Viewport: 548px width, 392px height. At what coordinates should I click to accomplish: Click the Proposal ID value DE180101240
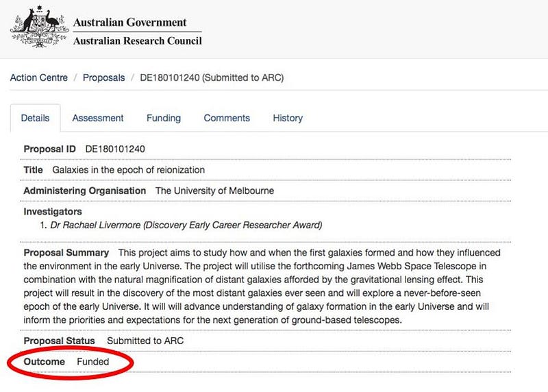[115, 149]
